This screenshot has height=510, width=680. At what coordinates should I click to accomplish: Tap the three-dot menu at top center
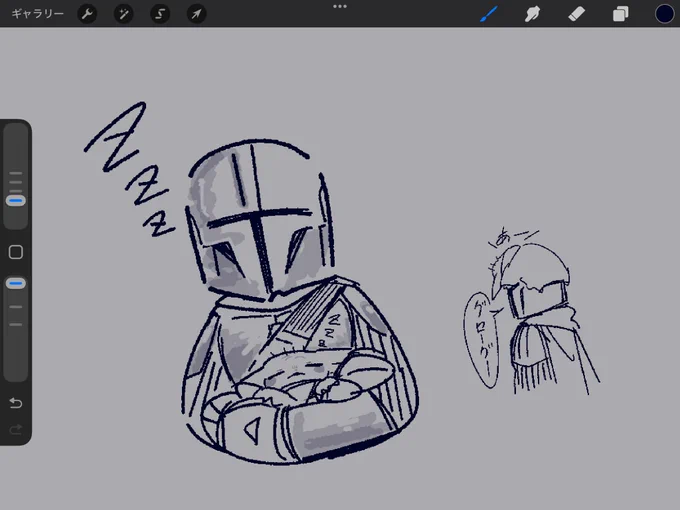[340, 7]
